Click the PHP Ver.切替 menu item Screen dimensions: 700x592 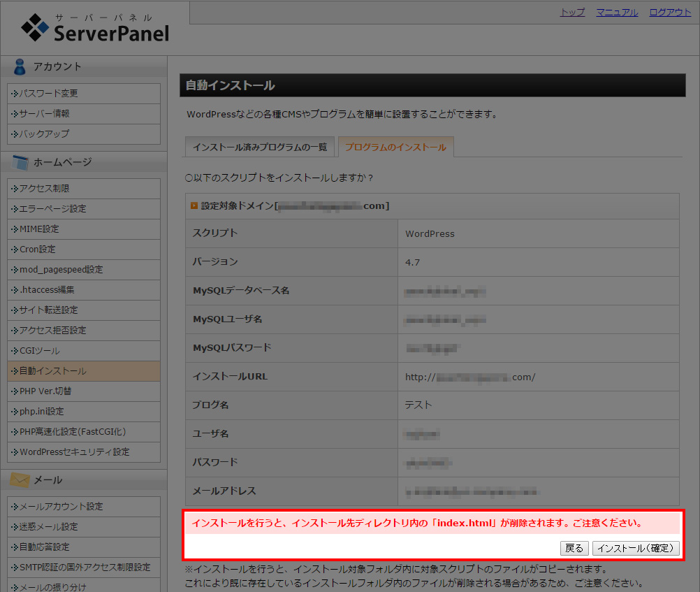pyautogui.click(x=48, y=391)
